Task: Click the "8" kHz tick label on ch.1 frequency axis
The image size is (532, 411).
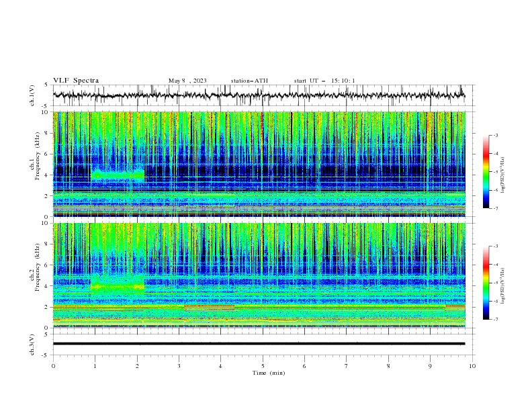Action: coord(47,133)
